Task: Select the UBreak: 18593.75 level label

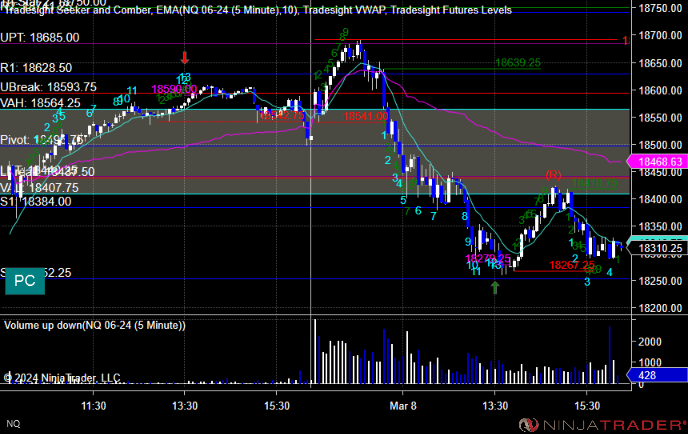Action: 48,87
